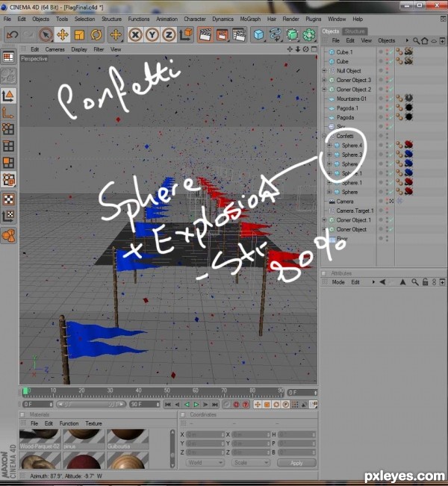Open Render menu
The image size is (448, 486).
point(290,19)
